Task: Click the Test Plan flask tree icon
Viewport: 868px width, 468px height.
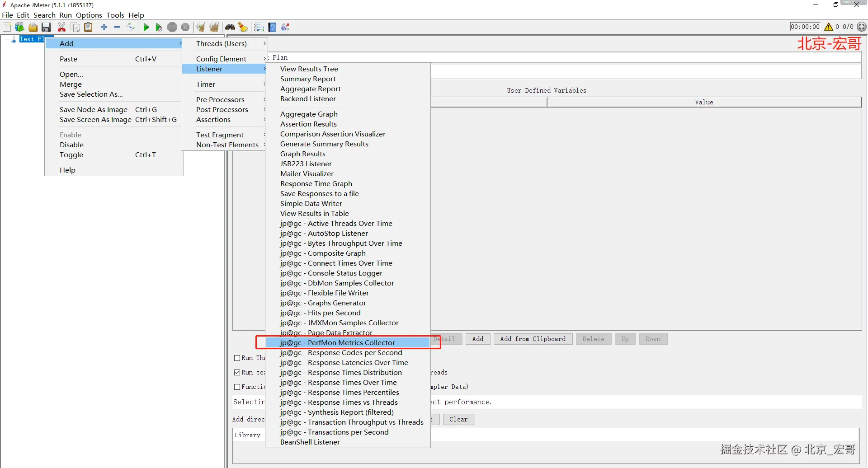Action: pos(14,39)
